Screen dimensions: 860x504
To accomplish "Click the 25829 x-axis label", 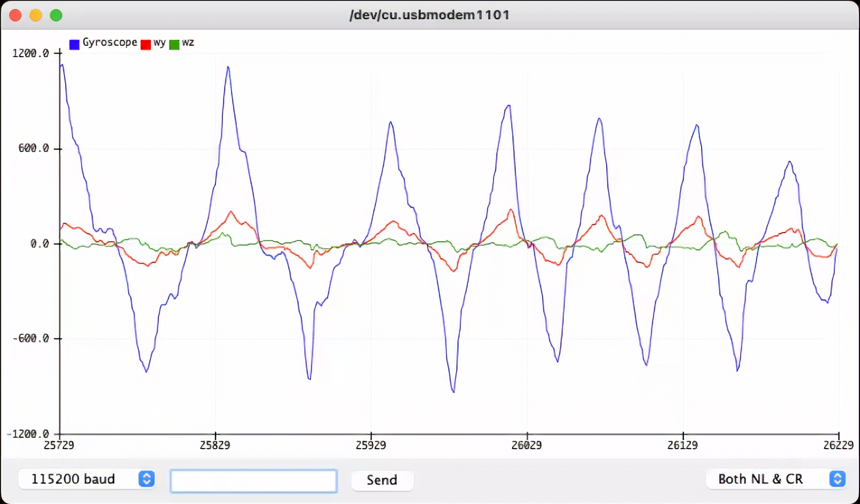I will (x=215, y=445).
